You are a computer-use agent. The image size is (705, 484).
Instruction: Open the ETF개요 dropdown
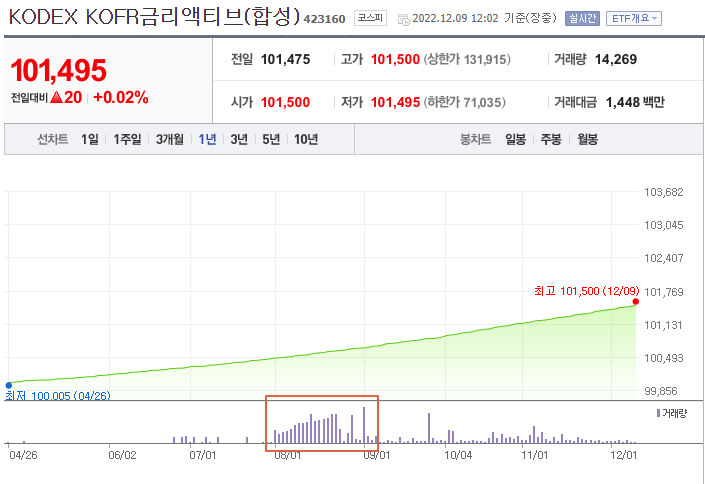634,18
